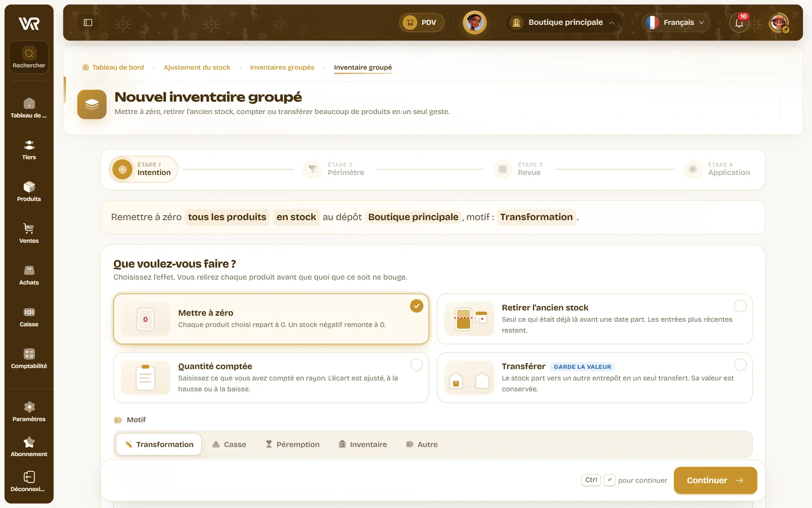This screenshot has width=812, height=508.
Task: Open the Comptabilité section
Action: [29, 359]
